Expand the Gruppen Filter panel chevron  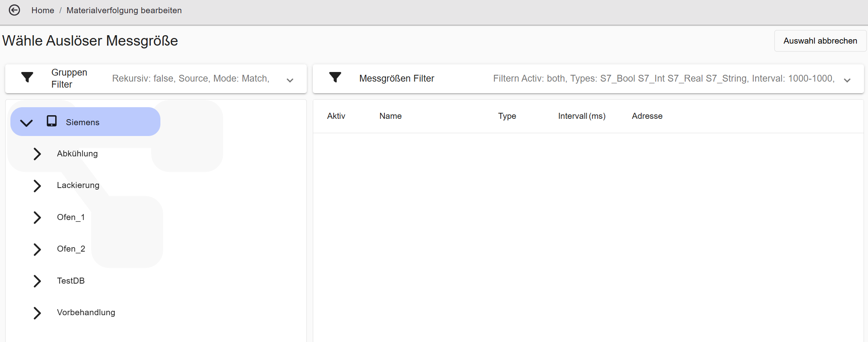[290, 80]
